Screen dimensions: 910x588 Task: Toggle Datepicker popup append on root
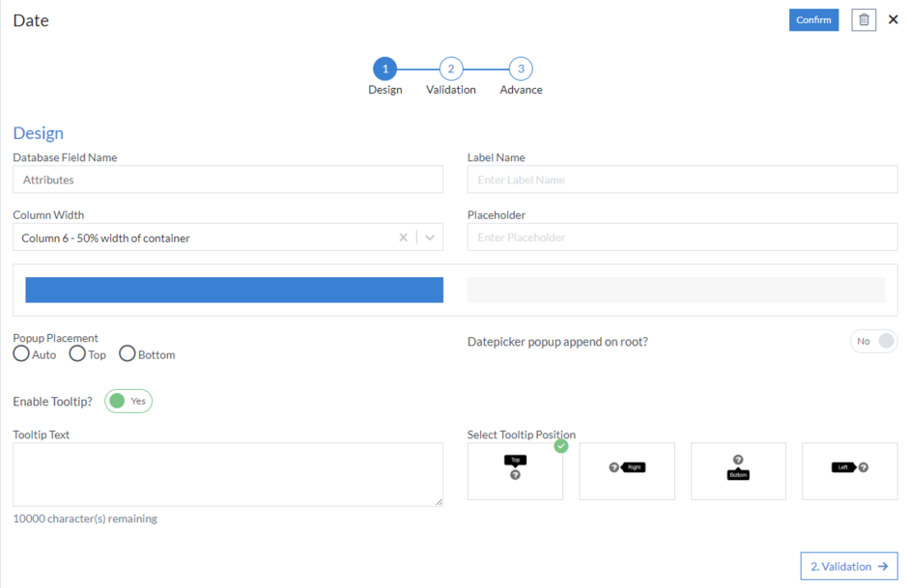click(873, 341)
